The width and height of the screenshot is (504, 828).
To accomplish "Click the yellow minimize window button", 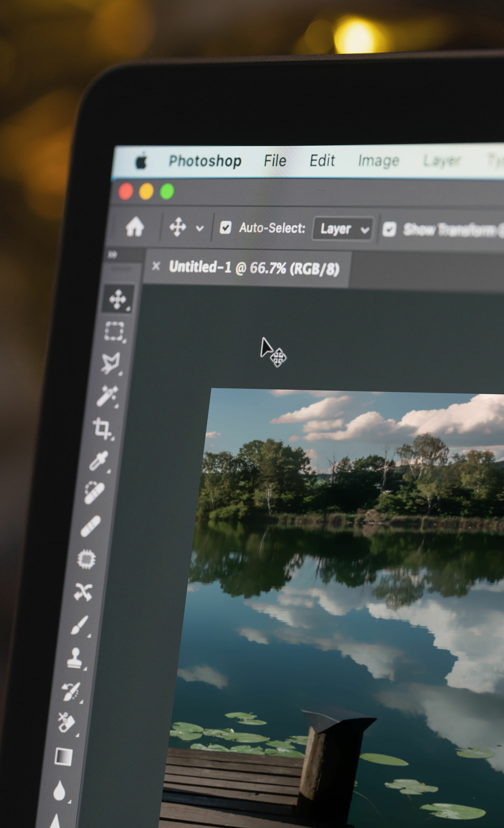I will 146,191.
